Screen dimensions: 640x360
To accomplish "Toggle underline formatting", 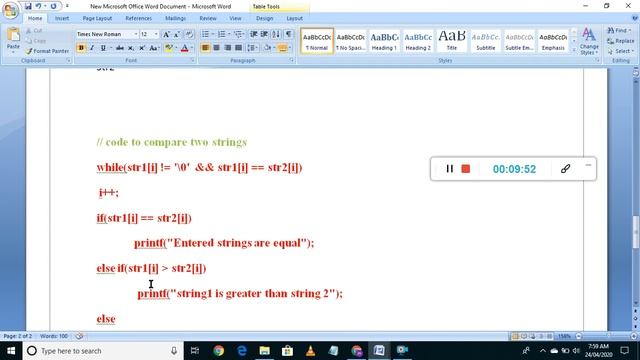I will (x=103, y=48).
